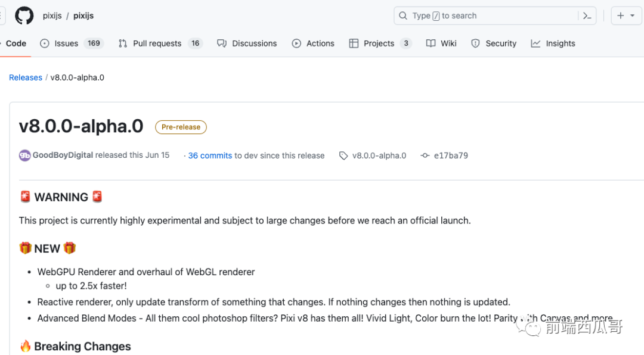The width and height of the screenshot is (644, 355).
Task: Click 'WebGPU Renderer and overhaul' bullet text
Action: (146, 272)
